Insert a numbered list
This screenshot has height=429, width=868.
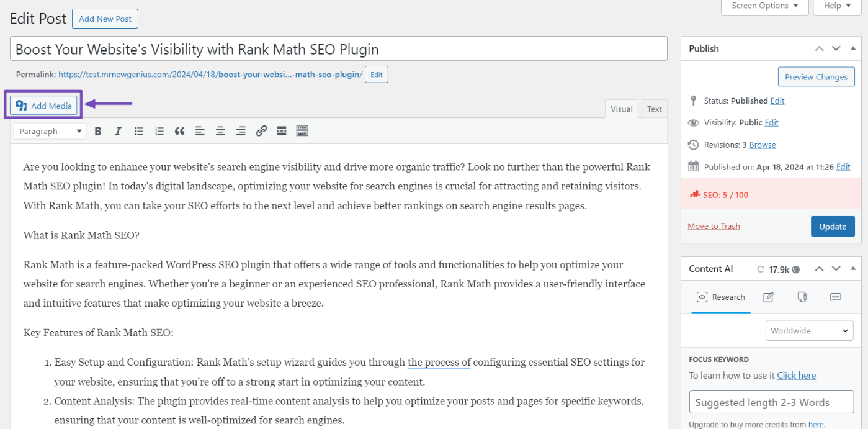click(x=159, y=131)
